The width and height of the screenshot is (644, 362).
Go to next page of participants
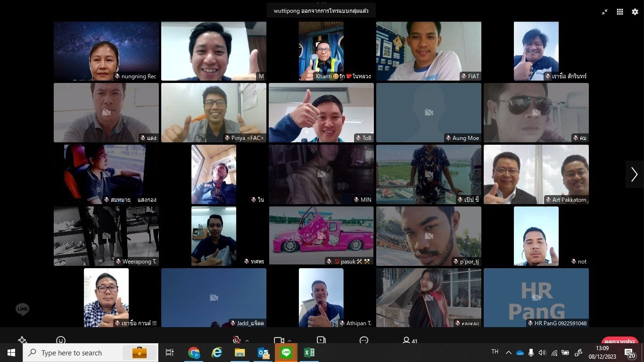(634, 174)
